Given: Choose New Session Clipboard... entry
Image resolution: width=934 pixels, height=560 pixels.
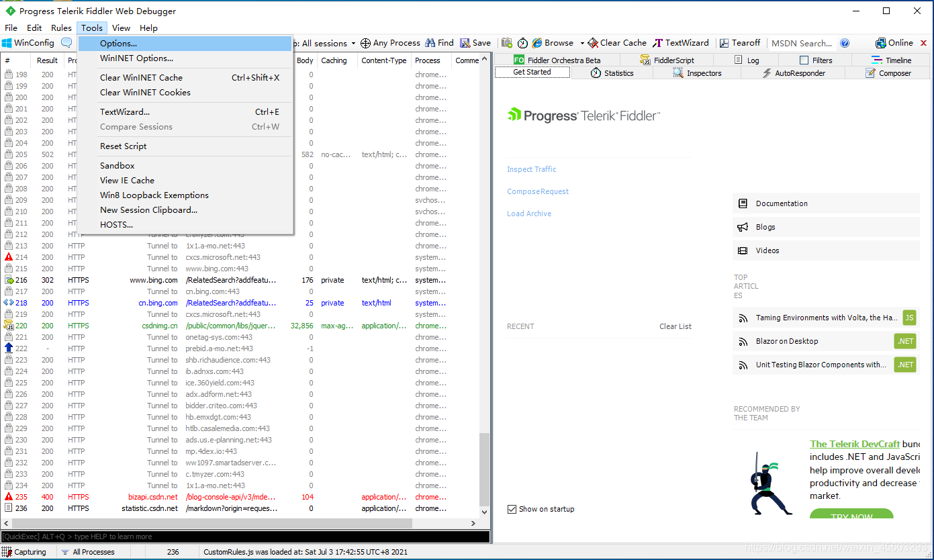Looking at the screenshot, I should click(x=185, y=210).
